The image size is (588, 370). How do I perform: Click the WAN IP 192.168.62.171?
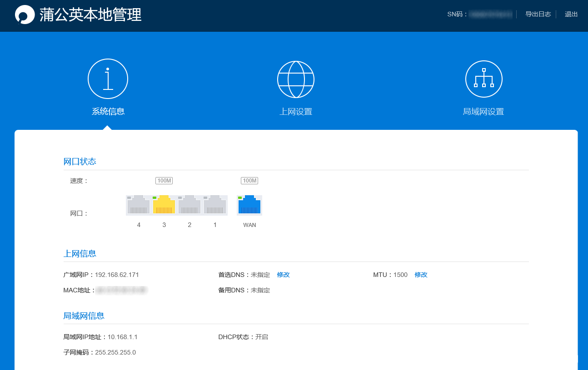coord(117,275)
